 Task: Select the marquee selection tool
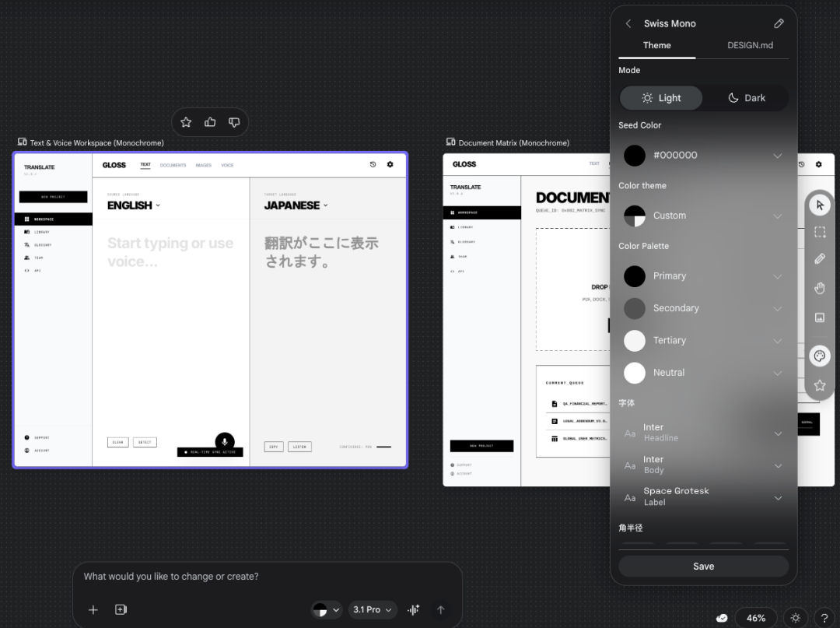click(819, 232)
